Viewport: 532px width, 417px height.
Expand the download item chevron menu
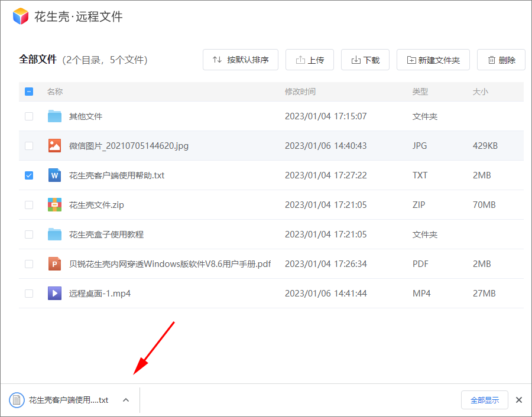(126, 400)
